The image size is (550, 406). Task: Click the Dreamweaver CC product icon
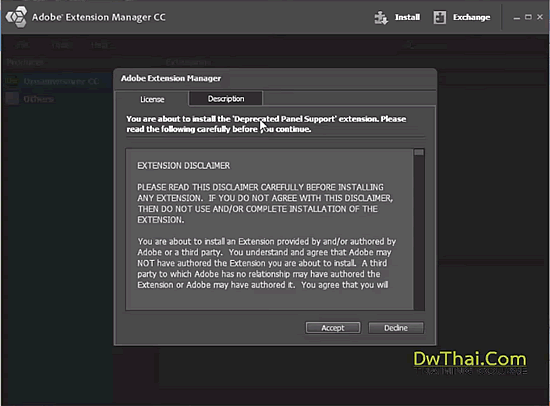point(12,81)
